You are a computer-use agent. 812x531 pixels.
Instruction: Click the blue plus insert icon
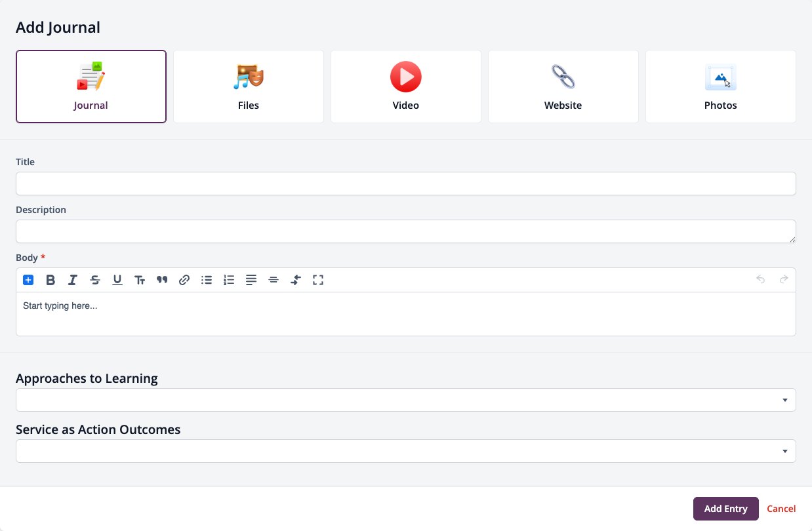[x=28, y=280]
